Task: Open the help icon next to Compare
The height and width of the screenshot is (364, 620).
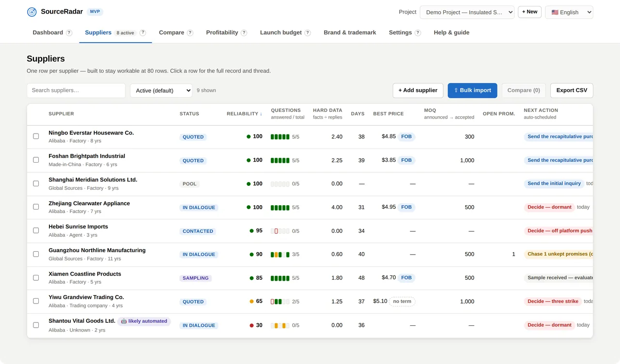Action: 190,33
